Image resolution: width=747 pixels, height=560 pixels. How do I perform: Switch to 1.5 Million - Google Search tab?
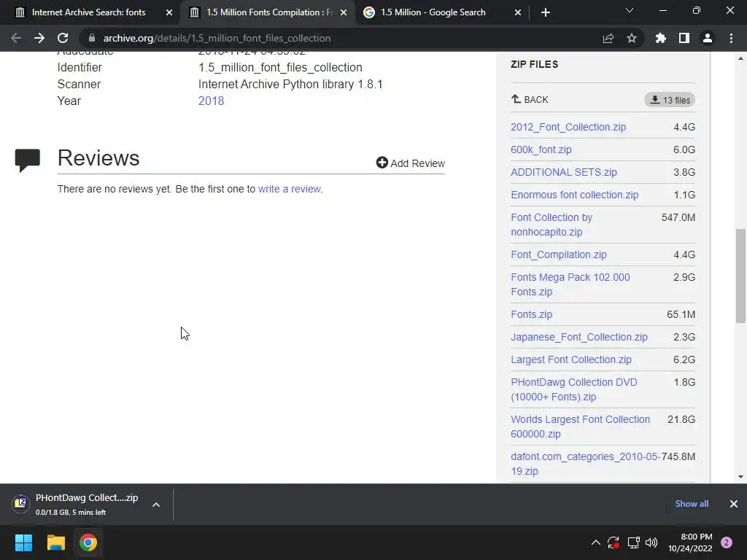(433, 12)
